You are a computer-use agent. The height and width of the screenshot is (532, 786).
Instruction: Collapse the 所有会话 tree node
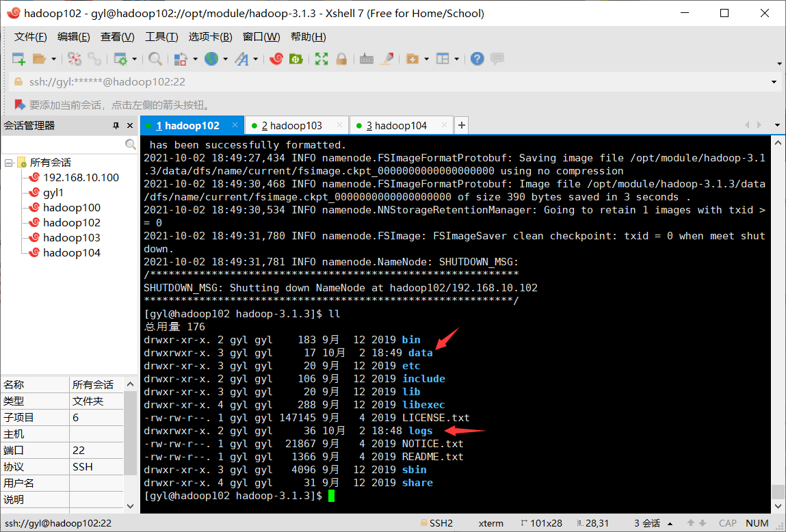pyautogui.click(x=8, y=163)
